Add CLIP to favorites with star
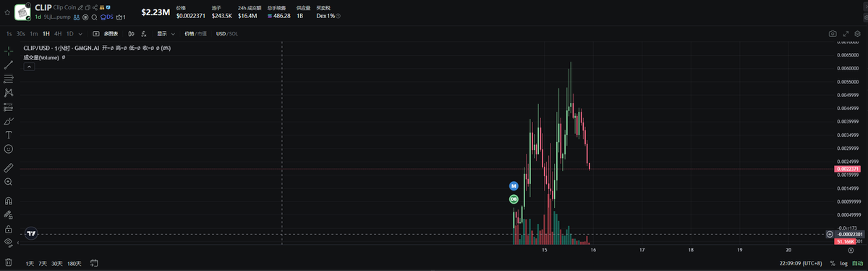This screenshot has width=868, height=271. [x=7, y=12]
